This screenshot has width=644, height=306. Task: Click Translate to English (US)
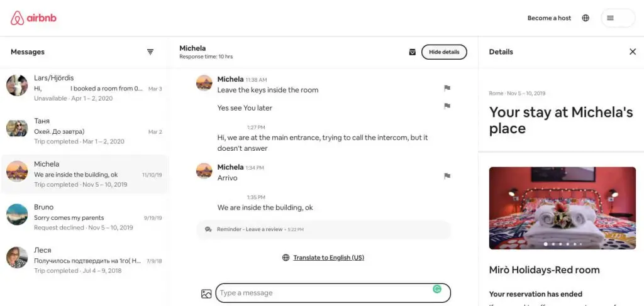(x=328, y=258)
